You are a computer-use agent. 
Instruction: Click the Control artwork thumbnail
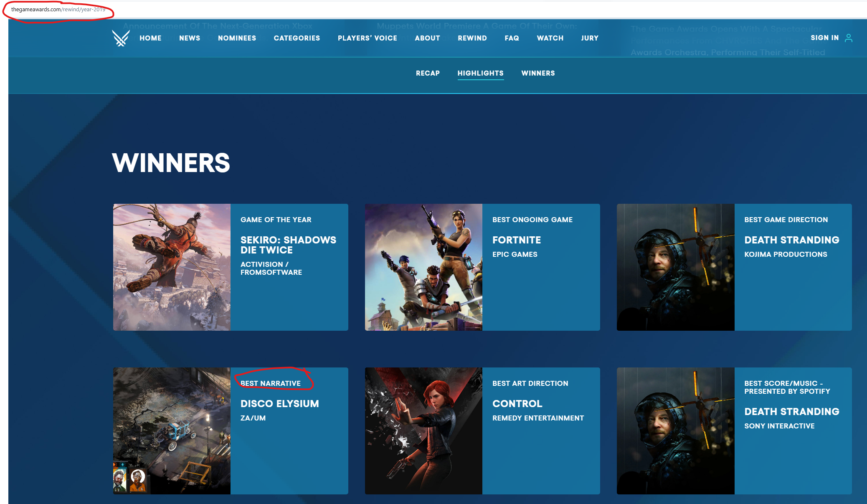tap(423, 431)
